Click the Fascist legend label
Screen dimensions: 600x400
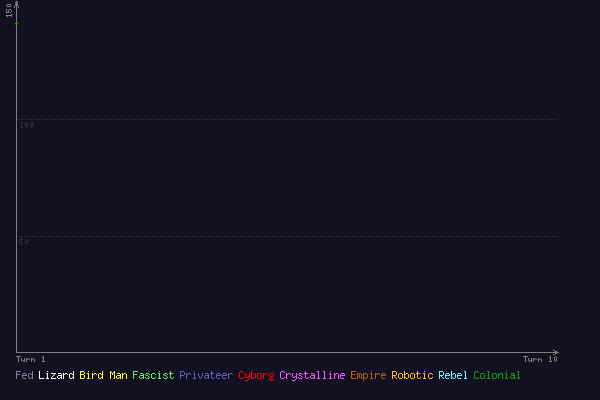[x=153, y=376]
